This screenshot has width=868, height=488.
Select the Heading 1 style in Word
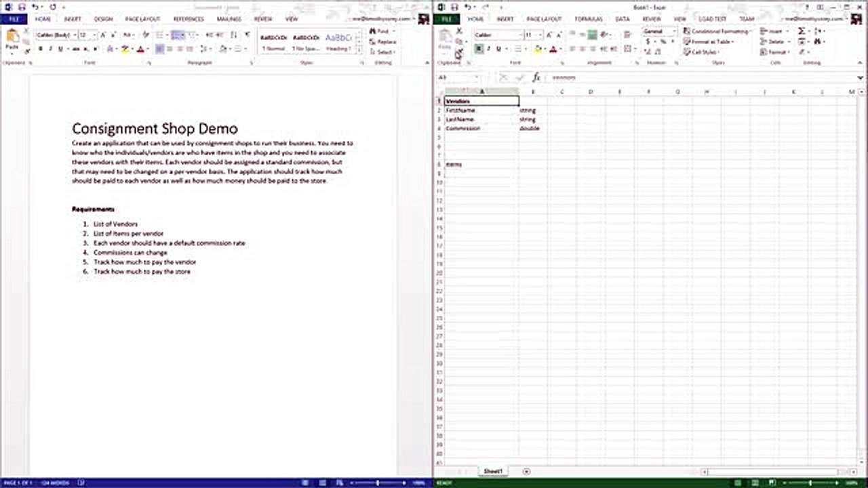pyautogui.click(x=338, y=41)
